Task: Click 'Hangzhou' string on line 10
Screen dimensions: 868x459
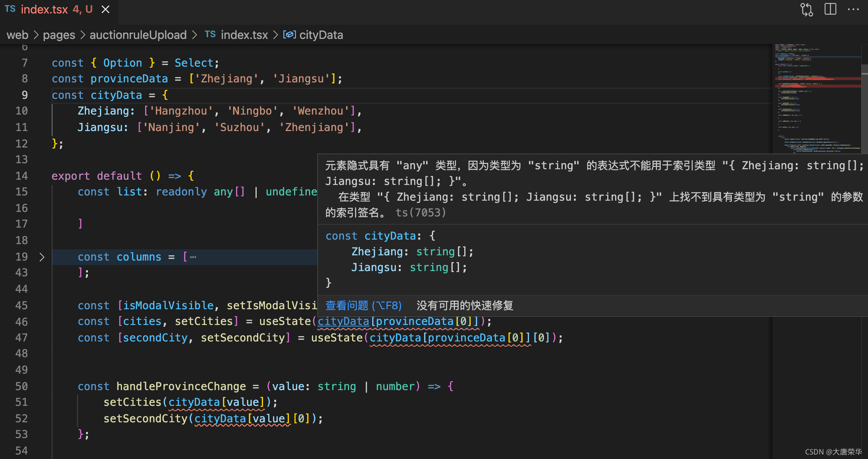Action: [181, 111]
